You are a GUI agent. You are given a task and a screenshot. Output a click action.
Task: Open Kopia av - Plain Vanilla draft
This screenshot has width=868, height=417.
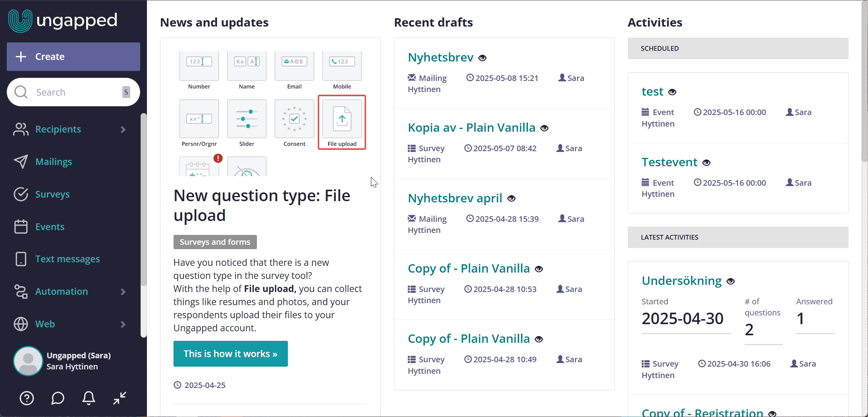coord(471,128)
